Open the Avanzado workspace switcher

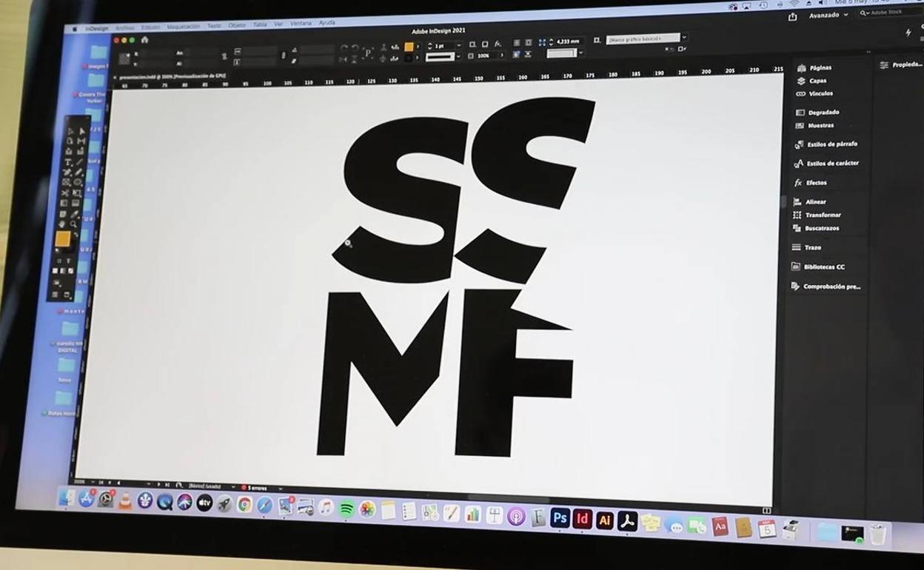click(x=828, y=15)
